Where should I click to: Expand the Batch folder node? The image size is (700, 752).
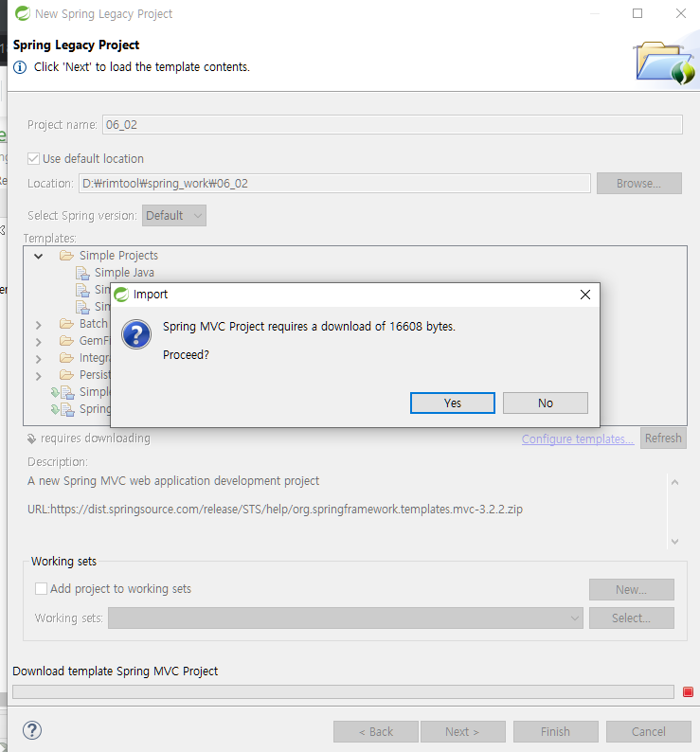coord(39,325)
